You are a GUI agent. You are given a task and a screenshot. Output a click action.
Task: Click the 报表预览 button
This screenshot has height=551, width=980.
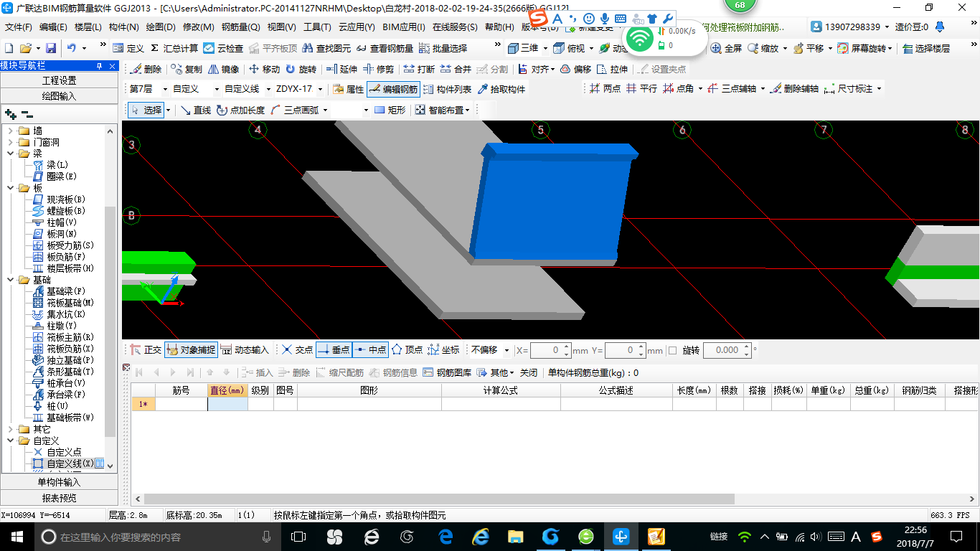click(x=60, y=498)
